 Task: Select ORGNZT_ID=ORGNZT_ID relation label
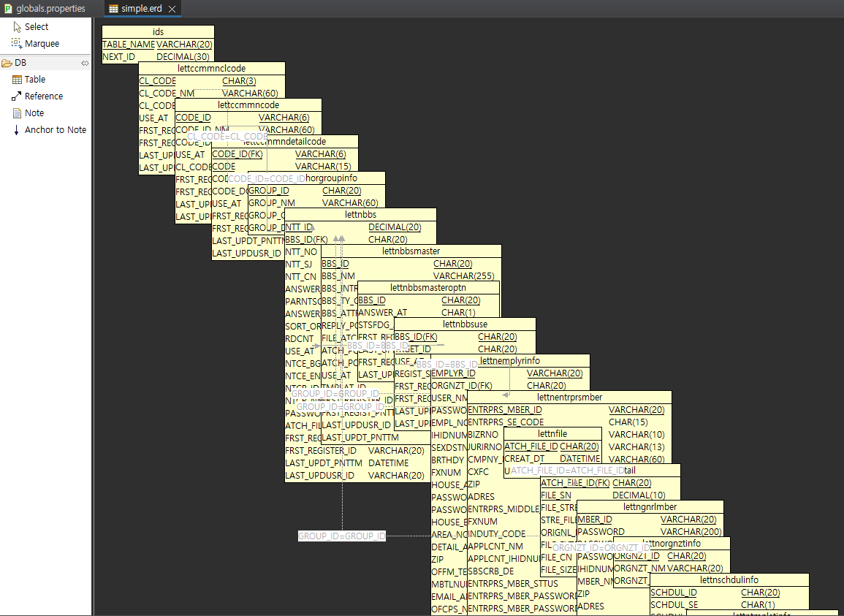coord(601,548)
